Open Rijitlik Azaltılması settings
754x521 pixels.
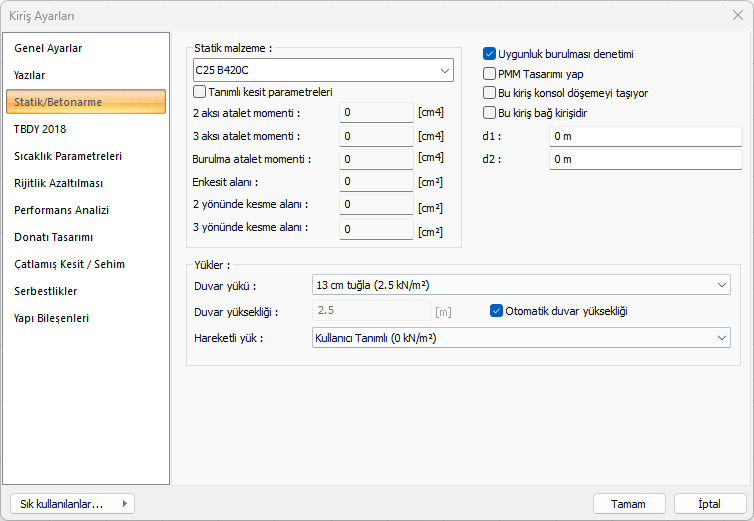pos(58,183)
